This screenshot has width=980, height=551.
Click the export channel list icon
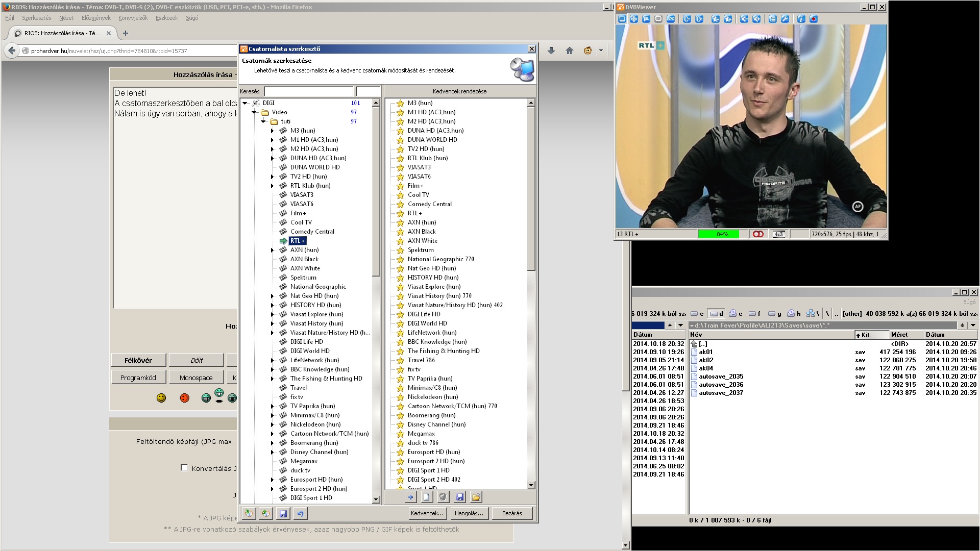click(265, 513)
